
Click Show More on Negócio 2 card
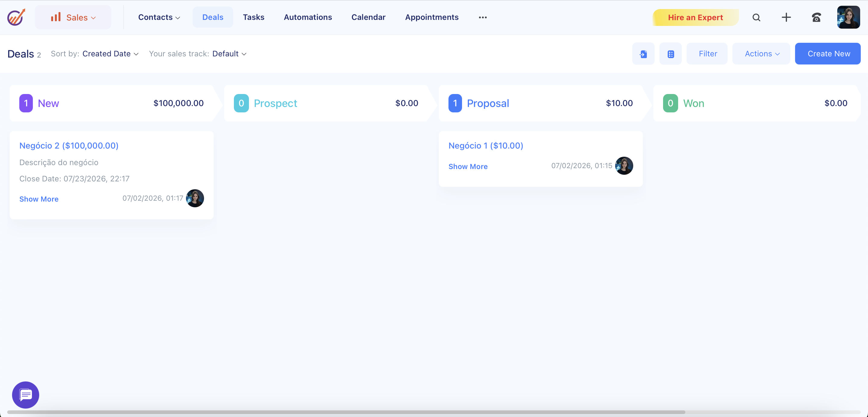tap(39, 199)
